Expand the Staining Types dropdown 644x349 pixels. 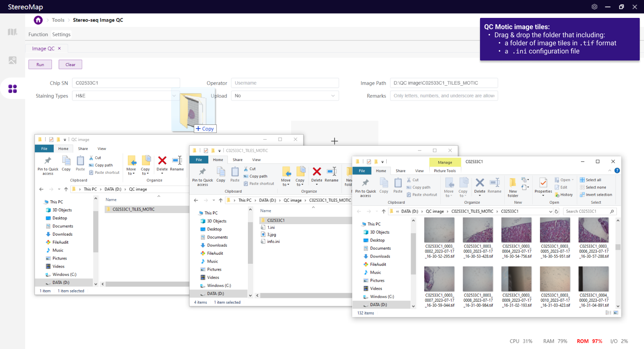click(x=174, y=96)
